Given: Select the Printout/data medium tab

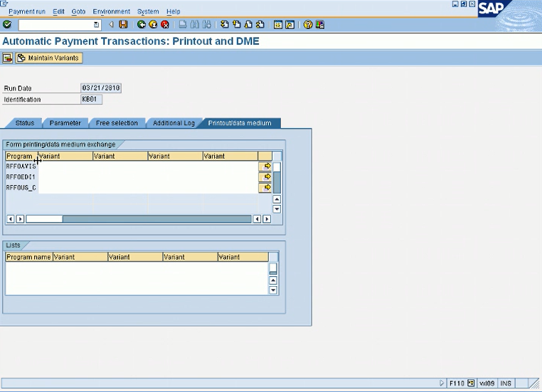Looking at the screenshot, I should click(240, 123).
